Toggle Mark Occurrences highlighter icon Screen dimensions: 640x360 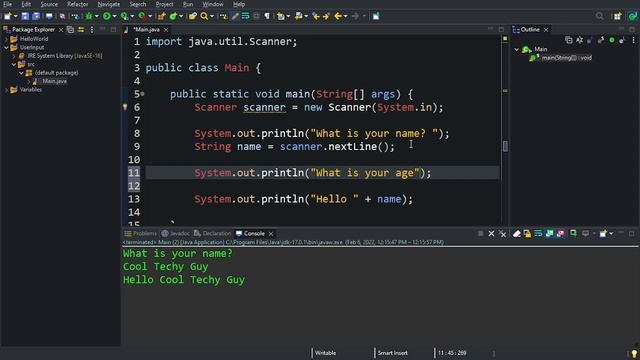point(235,16)
